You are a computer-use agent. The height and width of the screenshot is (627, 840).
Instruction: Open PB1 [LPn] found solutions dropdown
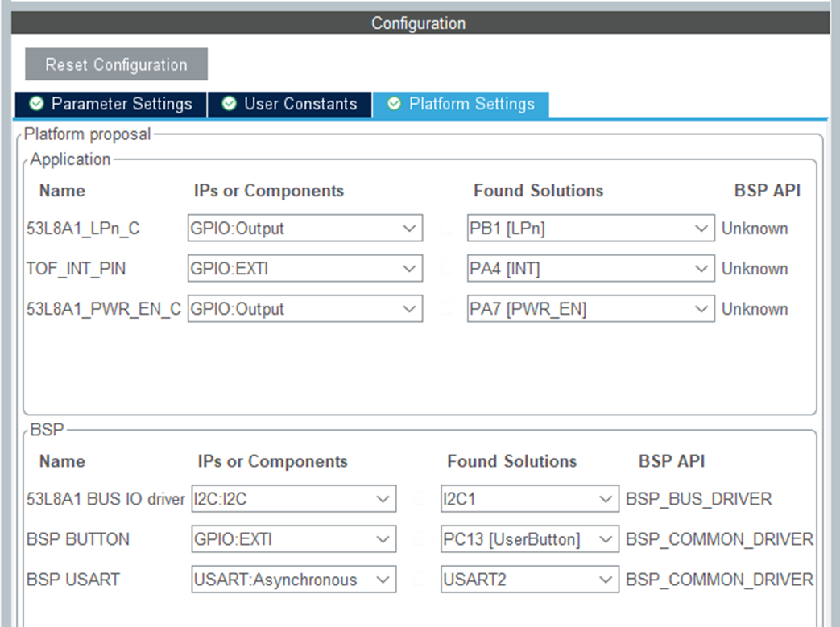pos(590,228)
